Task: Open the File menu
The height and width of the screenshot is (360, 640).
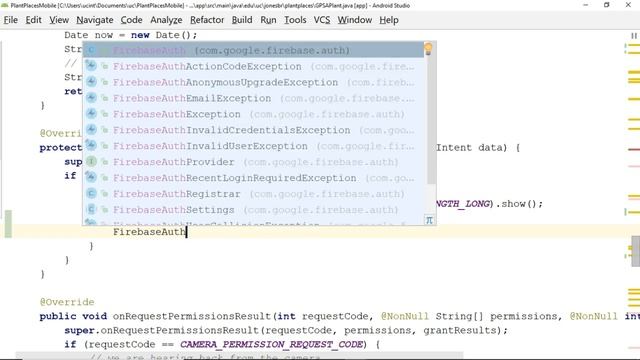Action: 11,20
